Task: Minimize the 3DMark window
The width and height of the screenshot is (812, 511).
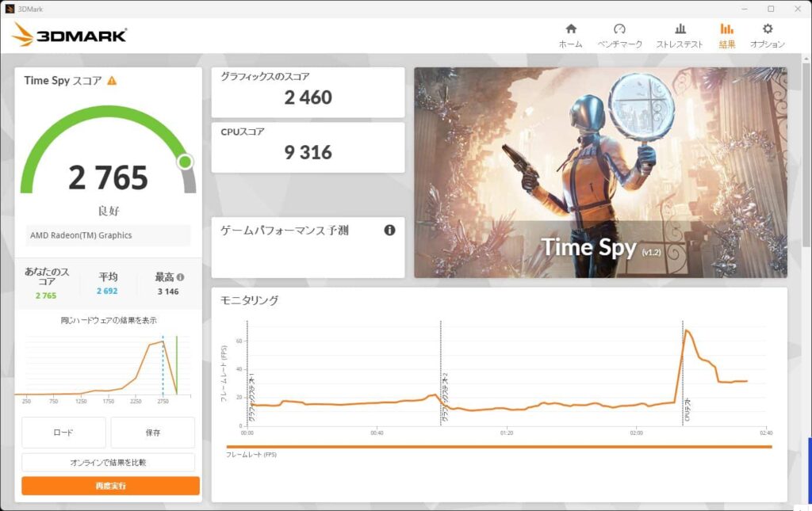Action: 744,9
